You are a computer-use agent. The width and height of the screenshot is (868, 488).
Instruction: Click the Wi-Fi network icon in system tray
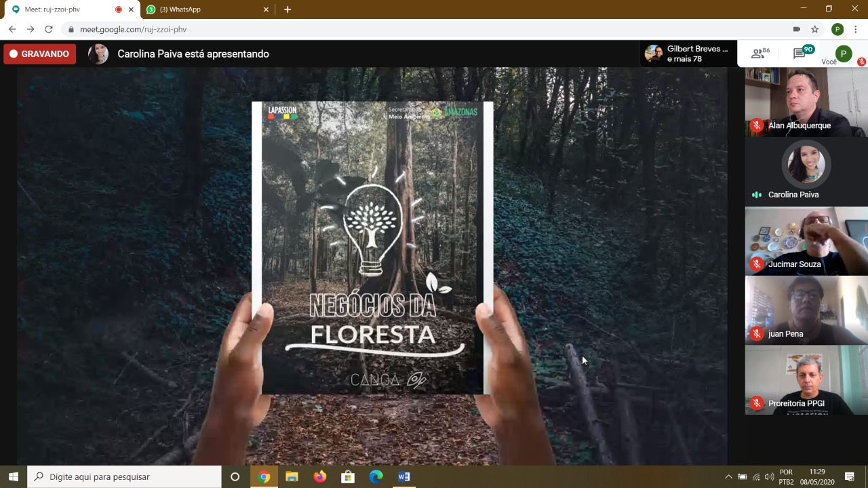[x=756, y=477]
